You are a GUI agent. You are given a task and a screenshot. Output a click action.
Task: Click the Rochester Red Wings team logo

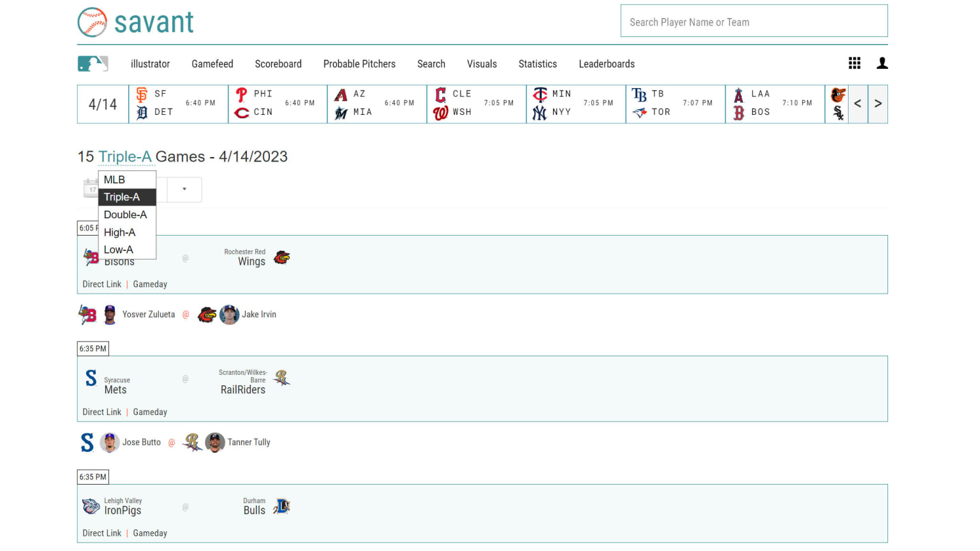(x=282, y=257)
